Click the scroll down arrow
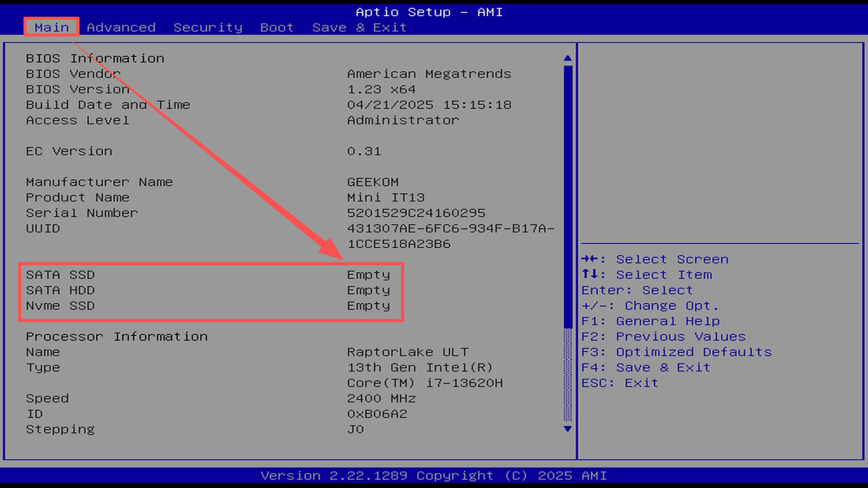Screen dimensions: 868x488 click(568, 429)
